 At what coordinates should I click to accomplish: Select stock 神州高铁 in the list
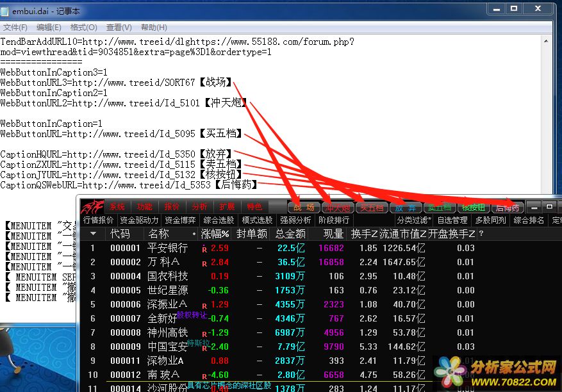[167, 332]
